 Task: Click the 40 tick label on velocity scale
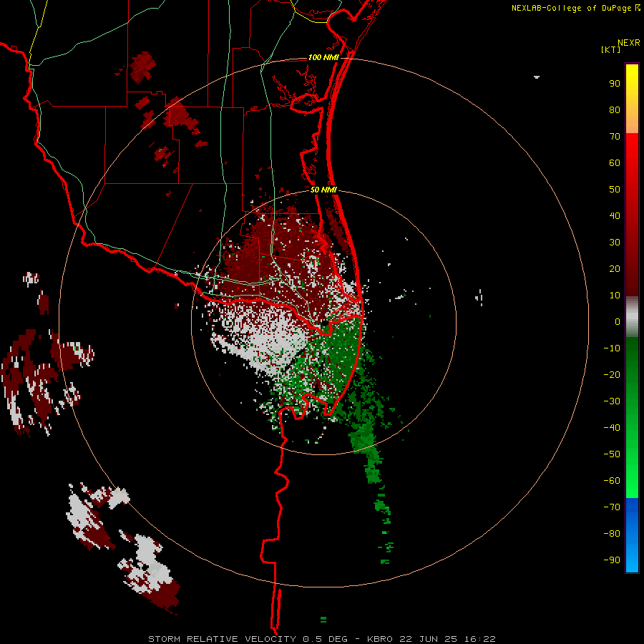coord(615,216)
